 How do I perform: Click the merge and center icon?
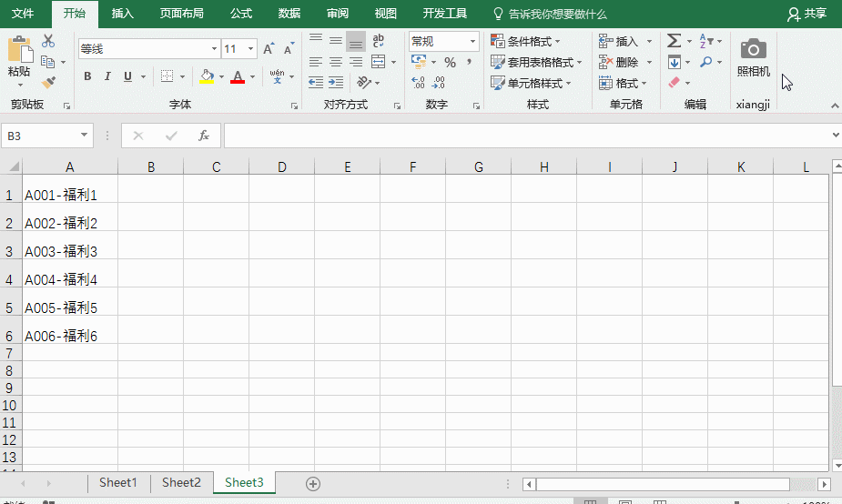tap(378, 62)
